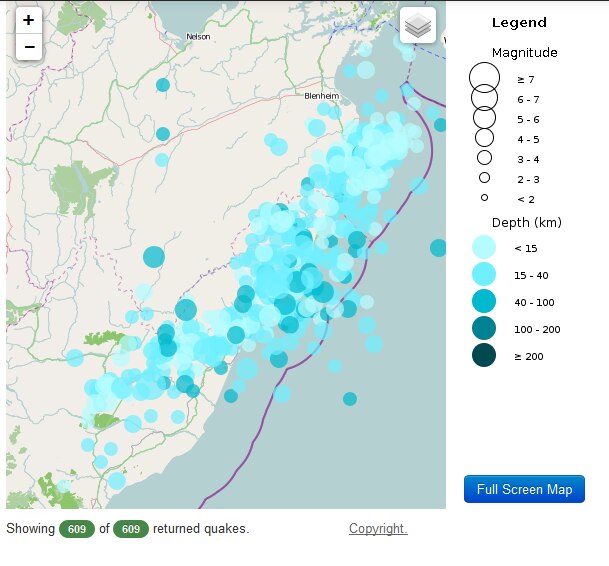Click the Nelson city label on map
609x566 pixels.
(198, 37)
